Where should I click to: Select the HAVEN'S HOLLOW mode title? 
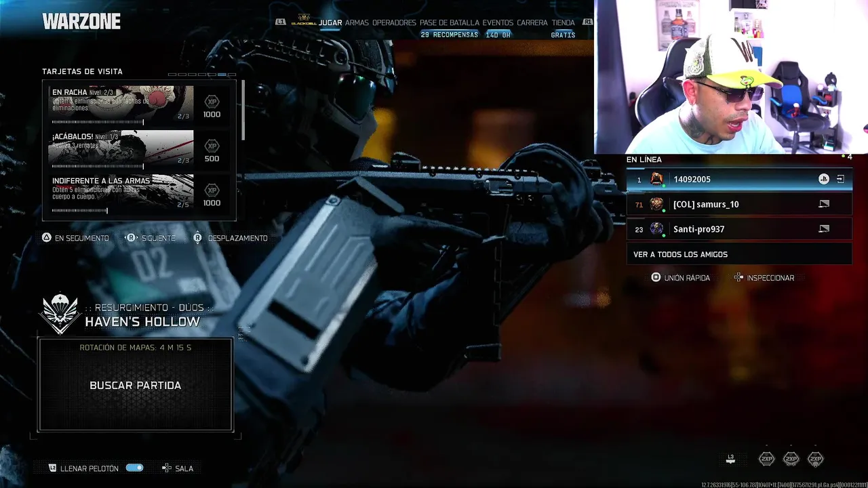click(x=142, y=321)
